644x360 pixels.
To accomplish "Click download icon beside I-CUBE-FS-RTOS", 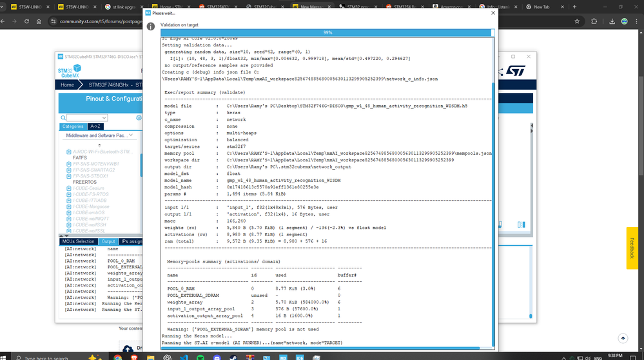I will click(68, 194).
